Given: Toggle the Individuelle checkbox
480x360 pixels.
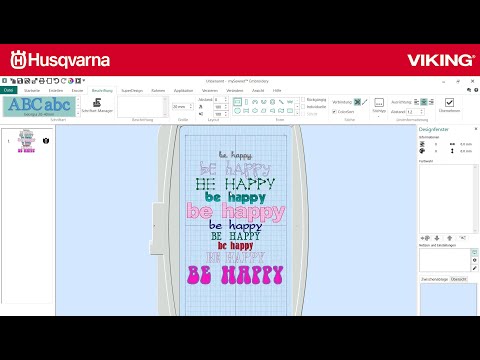Looking at the screenshot, I should pos(303,107).
